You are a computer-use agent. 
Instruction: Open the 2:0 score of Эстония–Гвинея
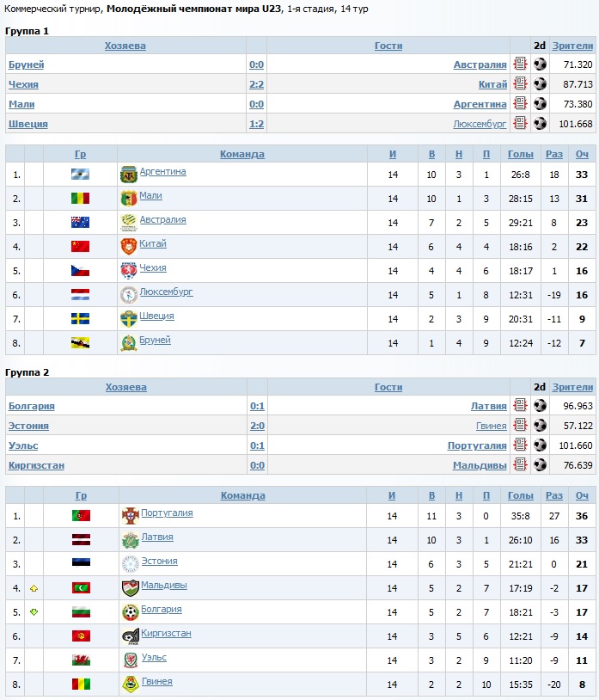tap(256, 426)
